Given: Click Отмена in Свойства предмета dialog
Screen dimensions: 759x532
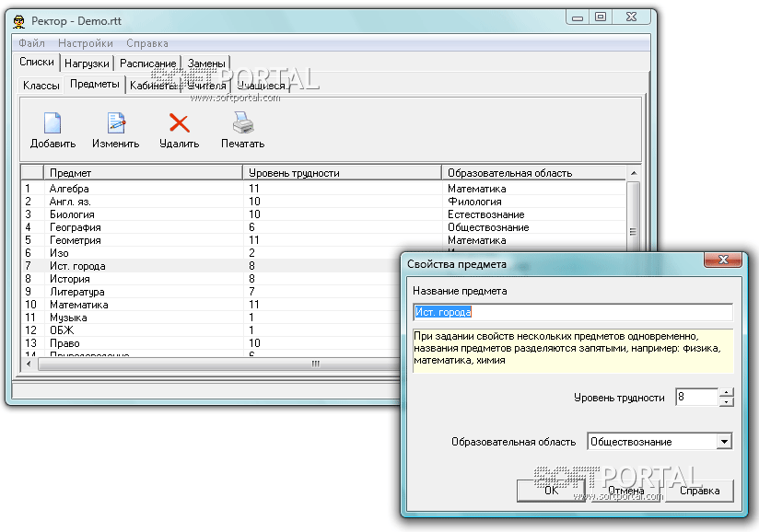Looking at the screenshot, I should coord(625,491).
